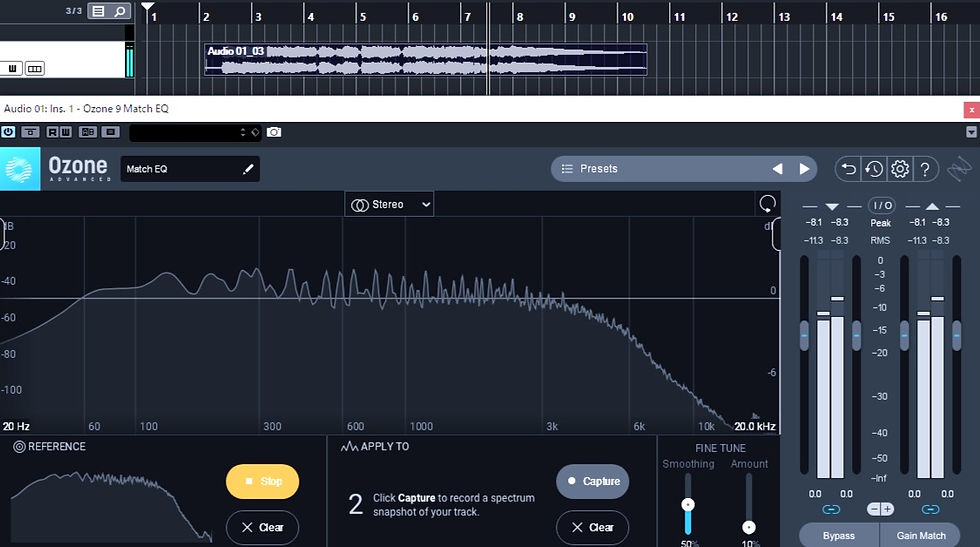
Task: Search tracks with magnifier icon
Action: (x=120, y=11)
